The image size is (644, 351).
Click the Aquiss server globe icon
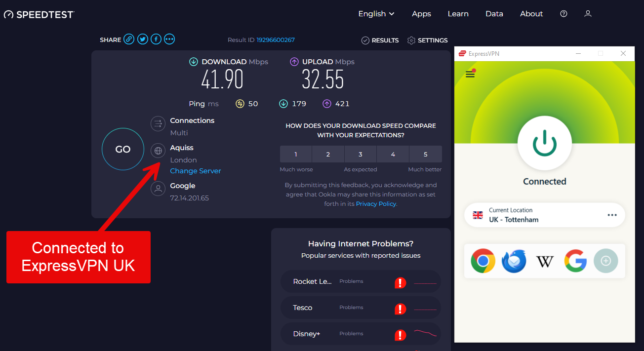coord(158,151)
